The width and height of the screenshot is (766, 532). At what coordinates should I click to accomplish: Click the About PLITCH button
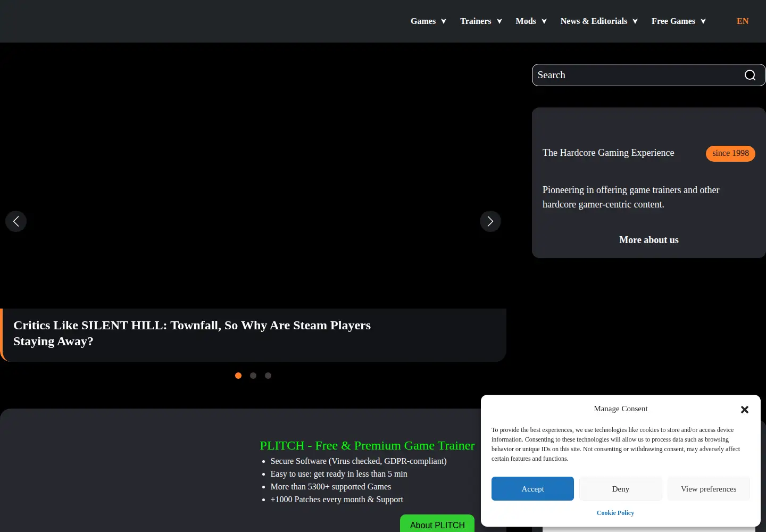pyautogui.click(x=437, y=523)
